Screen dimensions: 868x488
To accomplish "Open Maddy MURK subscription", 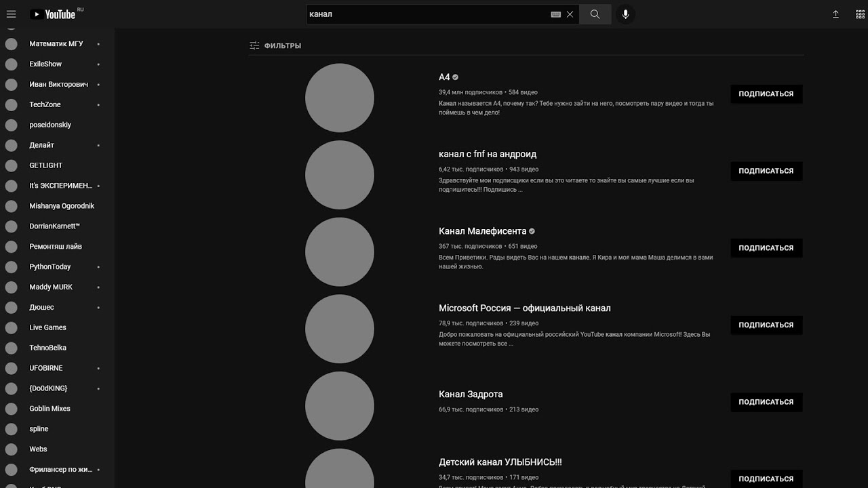I will click(x=57, y=287).
